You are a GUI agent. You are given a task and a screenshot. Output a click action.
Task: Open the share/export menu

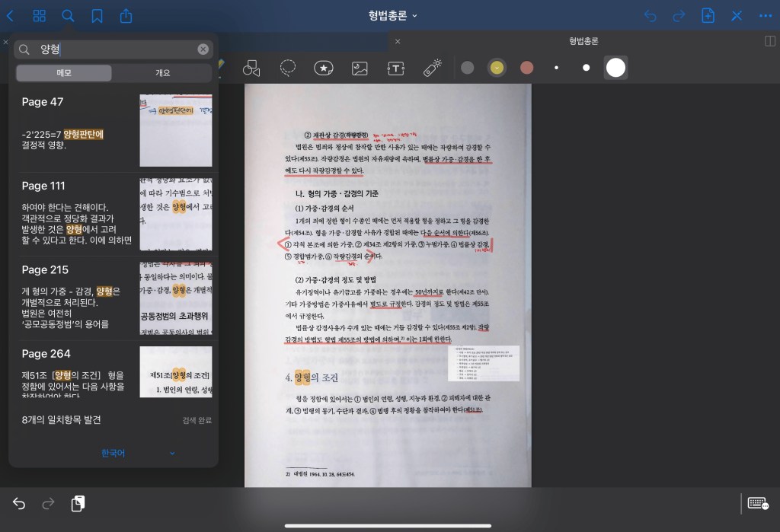126,15
